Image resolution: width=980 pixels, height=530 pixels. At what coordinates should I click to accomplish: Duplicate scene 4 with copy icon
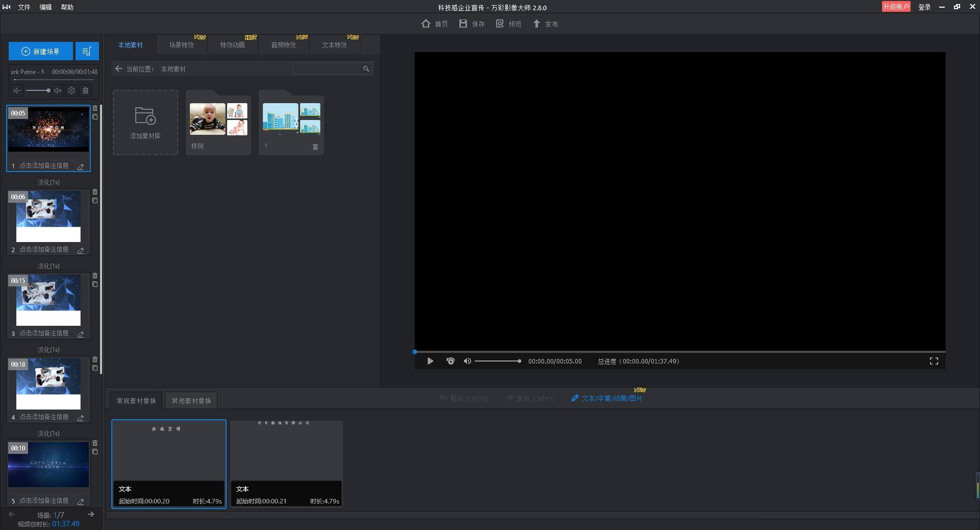95,368
